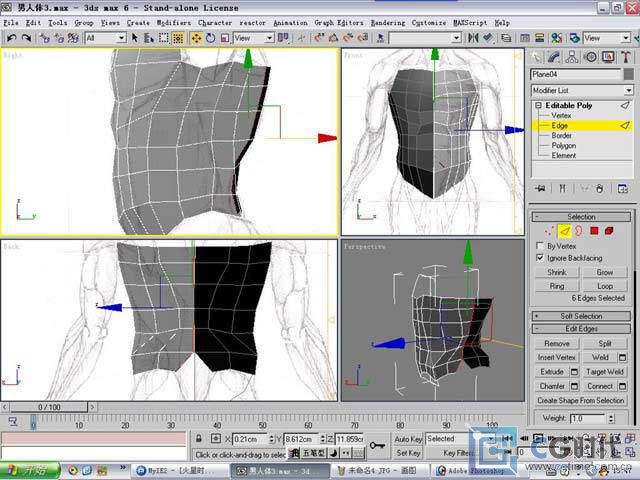Expand the Soft Selection rollout
The image size is (640, 480).
pyautogui.click(x=581, y=316)
